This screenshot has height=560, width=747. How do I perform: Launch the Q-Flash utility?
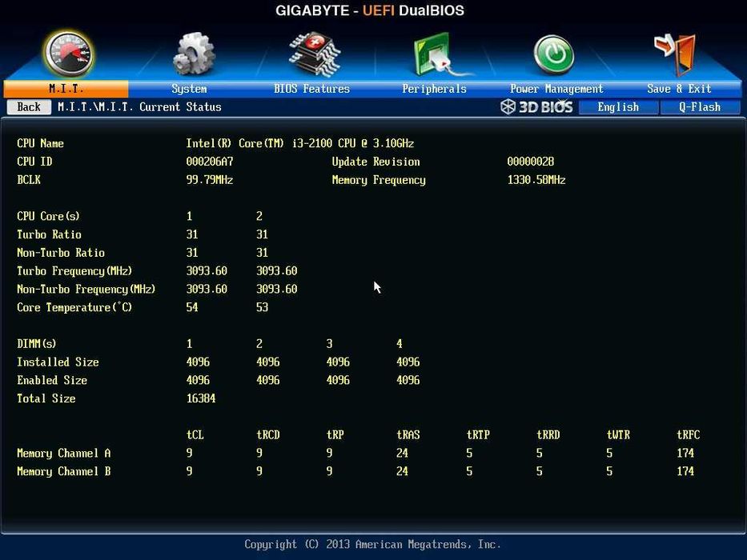700,107
